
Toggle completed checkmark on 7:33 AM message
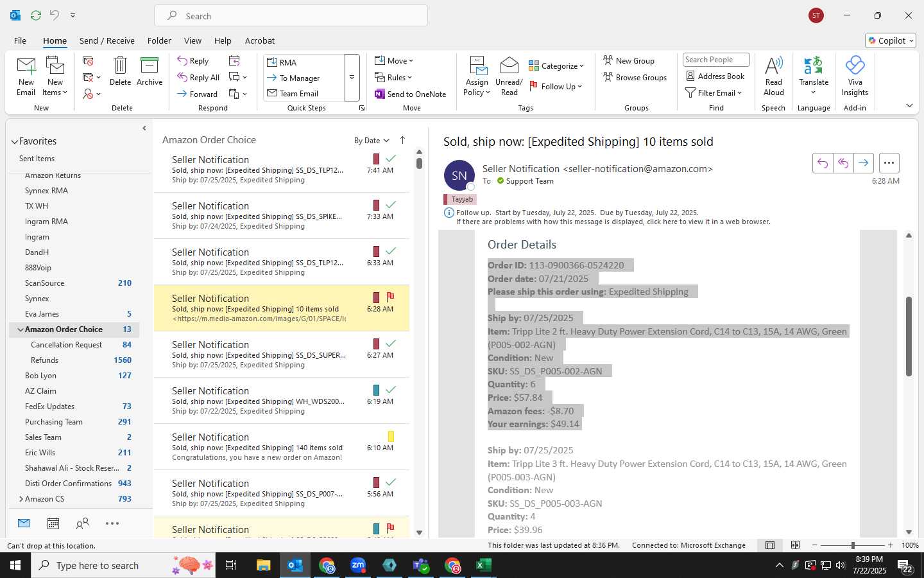coord(390,204)
